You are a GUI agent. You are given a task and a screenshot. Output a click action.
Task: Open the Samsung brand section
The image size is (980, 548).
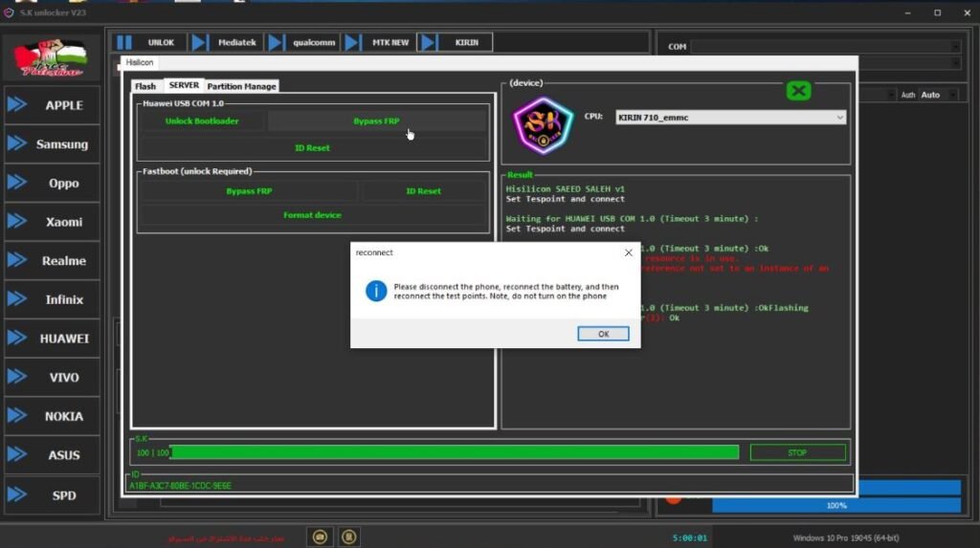pos(52,143)
